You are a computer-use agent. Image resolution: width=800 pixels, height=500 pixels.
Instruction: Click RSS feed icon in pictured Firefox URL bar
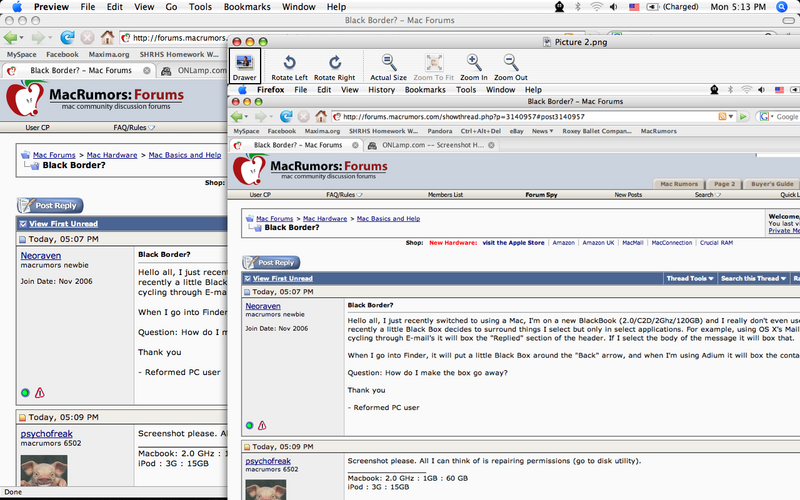click(722, 116)
